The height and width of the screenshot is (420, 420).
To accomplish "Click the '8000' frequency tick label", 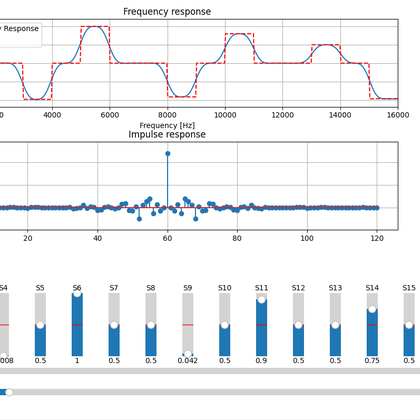I will [x=167, y=115].
